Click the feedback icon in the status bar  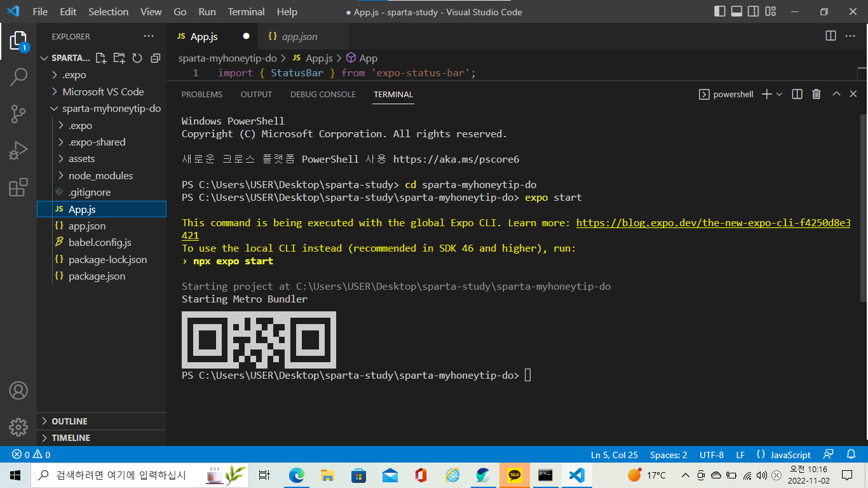pyautogui.click(x=828, y=455)
